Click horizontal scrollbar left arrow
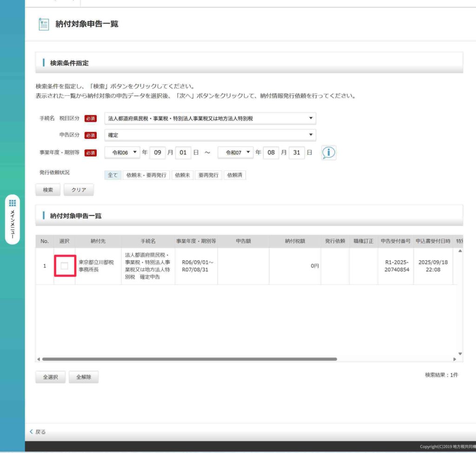The image size is (476, 453). [39, 359]
